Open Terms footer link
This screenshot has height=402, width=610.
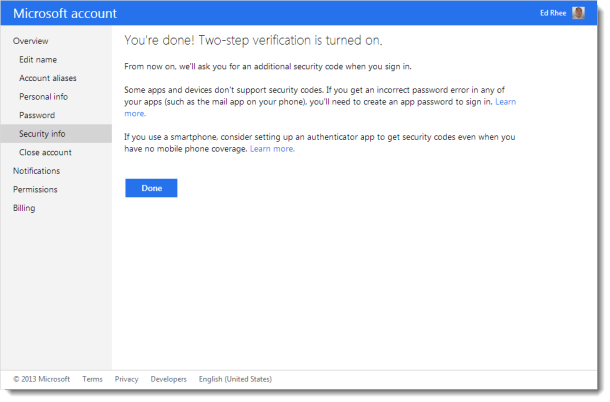pos(92,379)
